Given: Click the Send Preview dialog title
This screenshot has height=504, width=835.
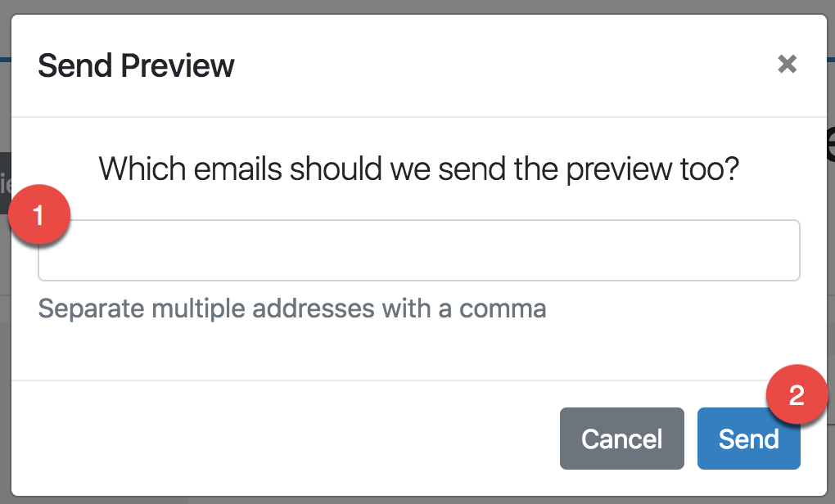Looking at the screenshot, I should pos(136,65).
